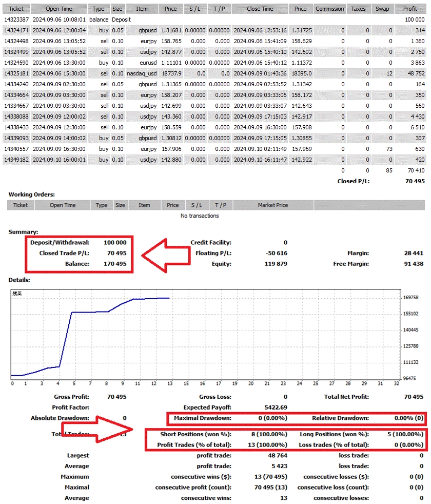
Task: Select ticket number 14324590
Action: [16, 63]
